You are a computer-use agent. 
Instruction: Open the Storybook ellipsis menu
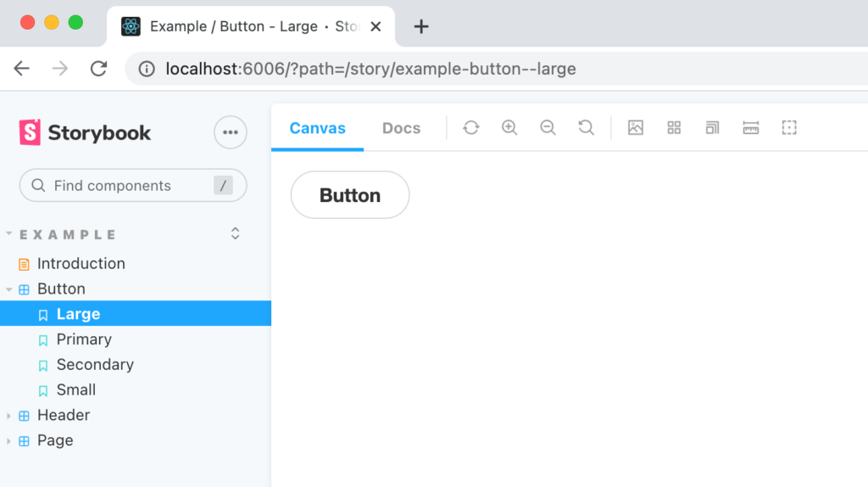(230, 132)
